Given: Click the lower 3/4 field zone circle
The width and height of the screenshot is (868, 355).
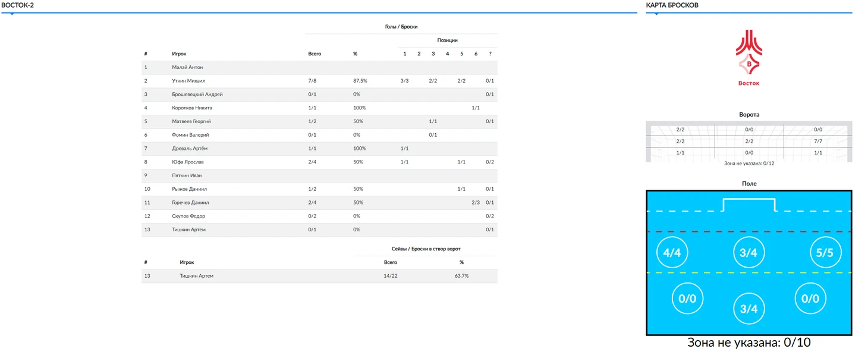Looking at the screenshot, I should coord(749,309).
